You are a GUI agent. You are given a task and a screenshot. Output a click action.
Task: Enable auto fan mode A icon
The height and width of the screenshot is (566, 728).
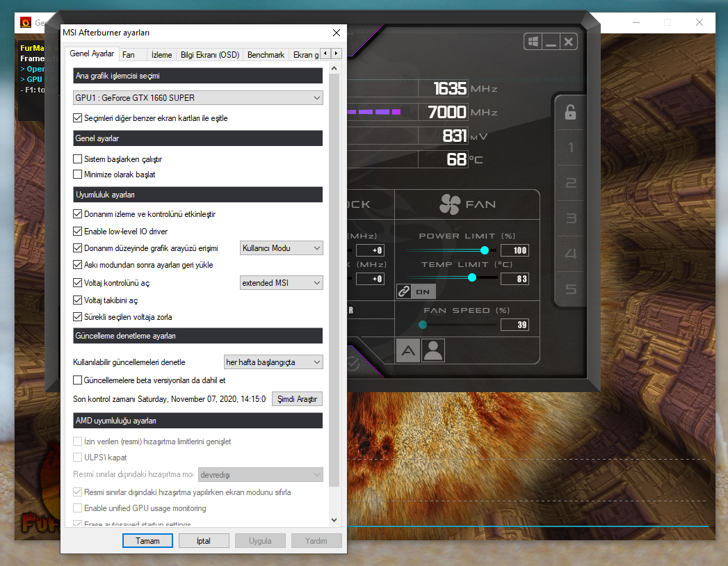(x=408, y=350)
